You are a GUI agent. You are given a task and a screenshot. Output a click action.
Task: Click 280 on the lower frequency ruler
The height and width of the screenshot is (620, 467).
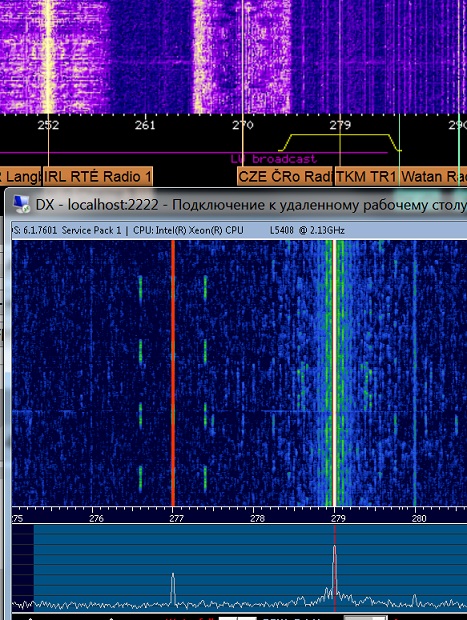(x=419, y=518)
